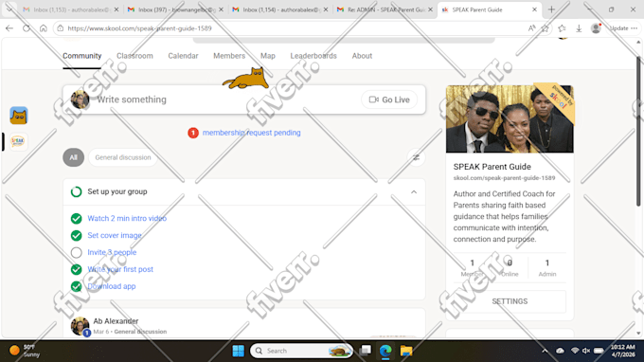Toggle Set cover image checkmark
Image resolution: width=644 pixels, height=362 pixels.
coord(76,235)
